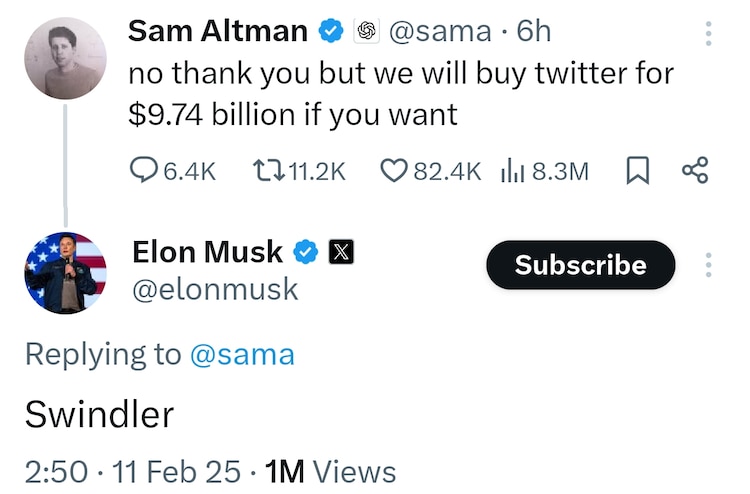Click Sam Altman's profile picture

65,59
